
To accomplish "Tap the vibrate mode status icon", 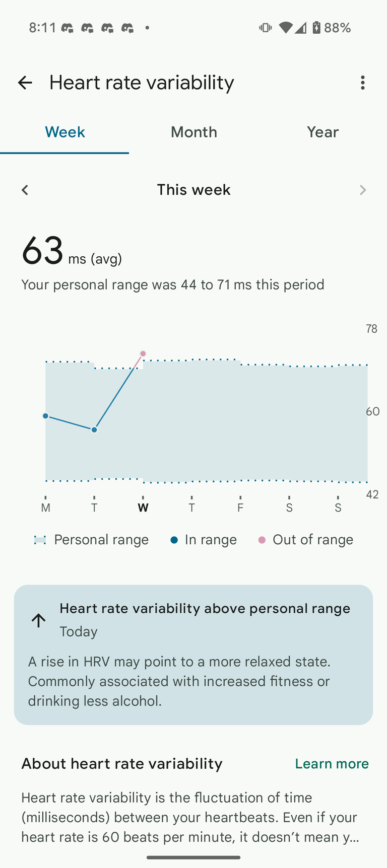I will 265,28.
